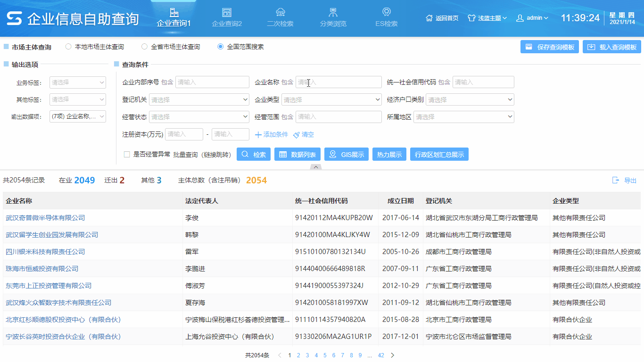644x362 pixels.
Task: Click 行政区划汇总展示 button
Action: pyautogui.click(x=439, y=154)
